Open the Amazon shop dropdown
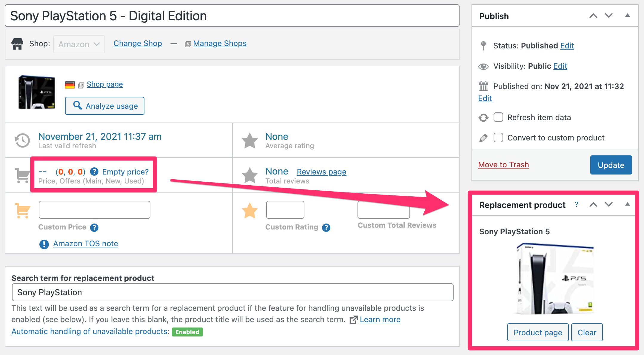Image resolution: width=644 pixels, height=355 pixels. (x=79, y=44)
